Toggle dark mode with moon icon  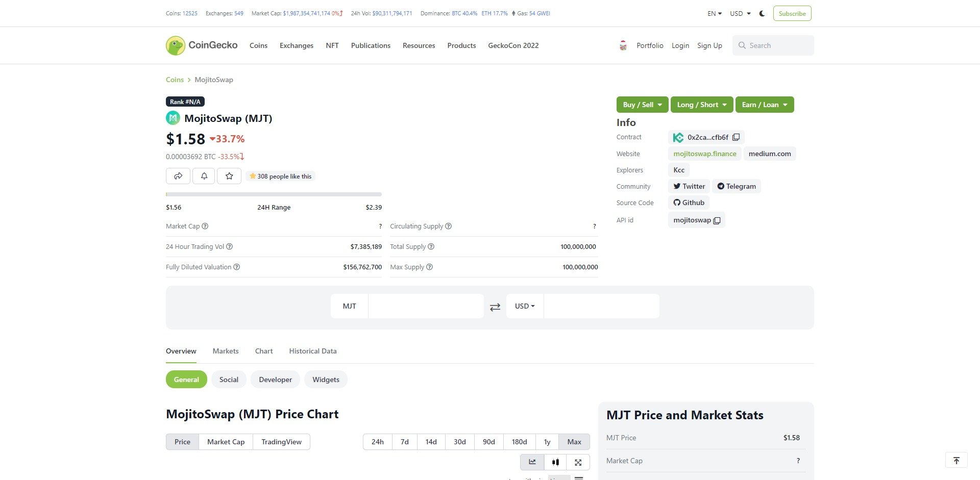point(762,14)
